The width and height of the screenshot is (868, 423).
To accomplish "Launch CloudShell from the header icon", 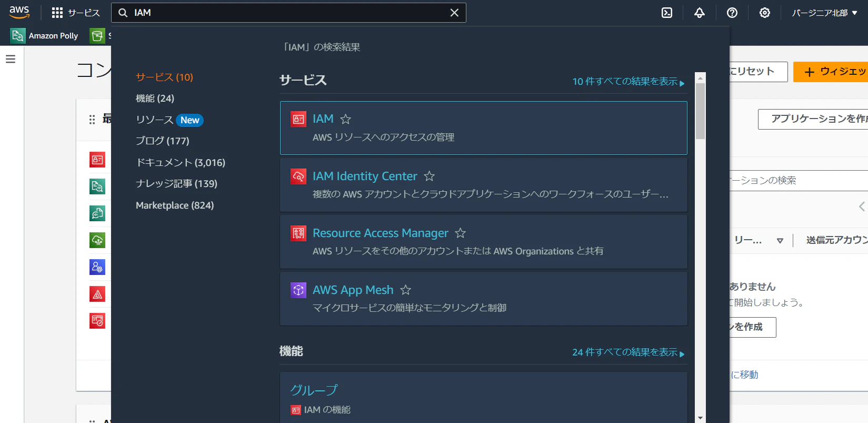I will (x=667, y=13).
